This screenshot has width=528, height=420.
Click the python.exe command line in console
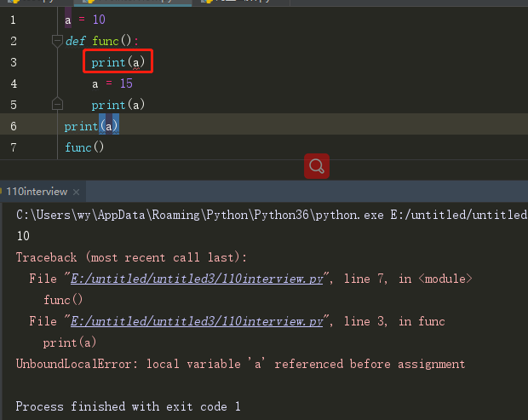pos(271,215)
